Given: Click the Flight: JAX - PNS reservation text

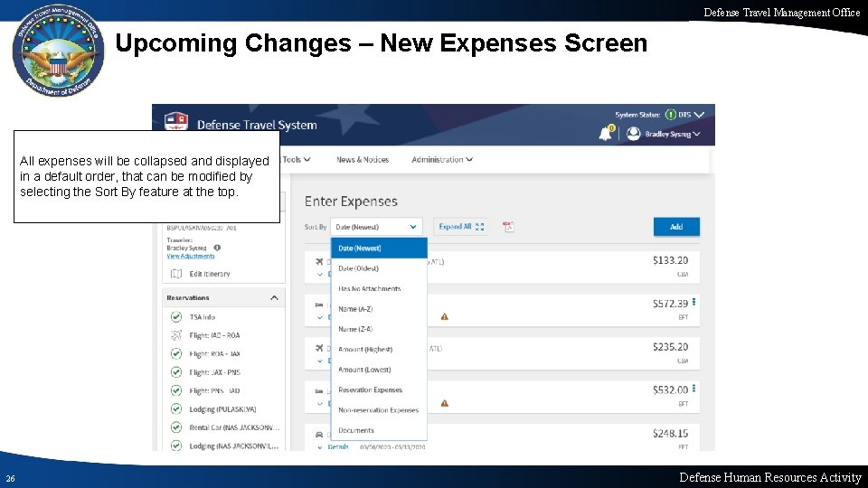Looking at the screenshot, I should coord(215,371).
